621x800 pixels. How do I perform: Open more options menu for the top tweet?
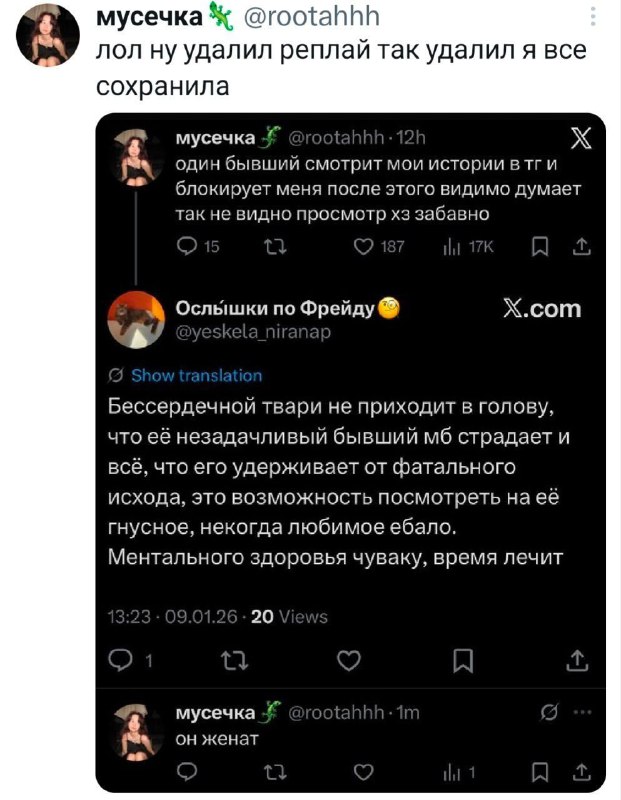click(594, 17)
